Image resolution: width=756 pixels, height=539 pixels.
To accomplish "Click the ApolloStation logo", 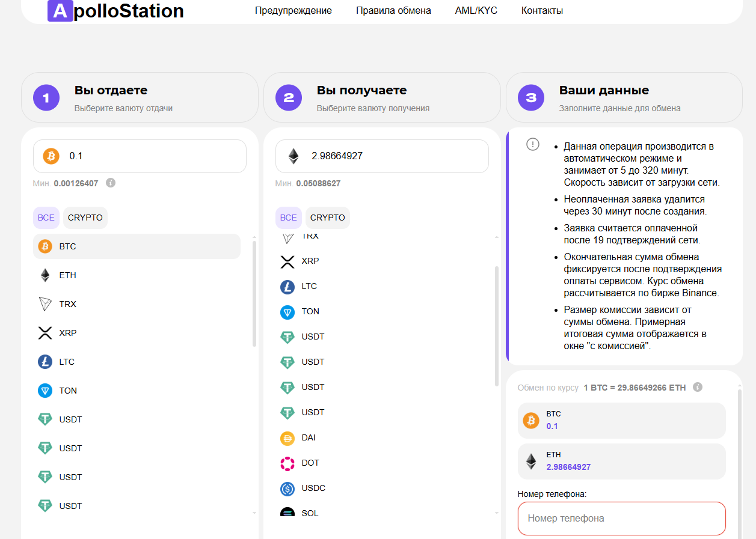I will tap(115, 11).
